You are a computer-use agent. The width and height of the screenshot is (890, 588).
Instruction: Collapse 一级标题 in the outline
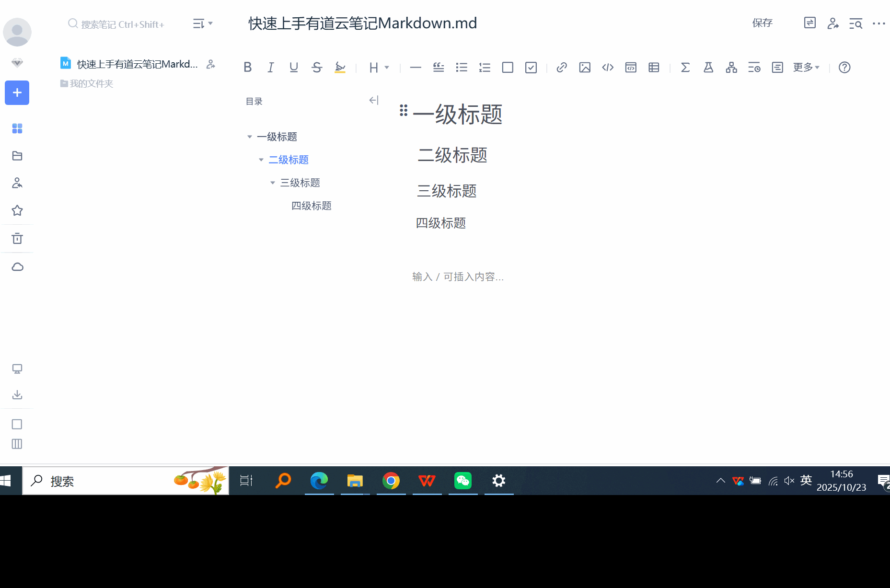[x=249, y=137]
